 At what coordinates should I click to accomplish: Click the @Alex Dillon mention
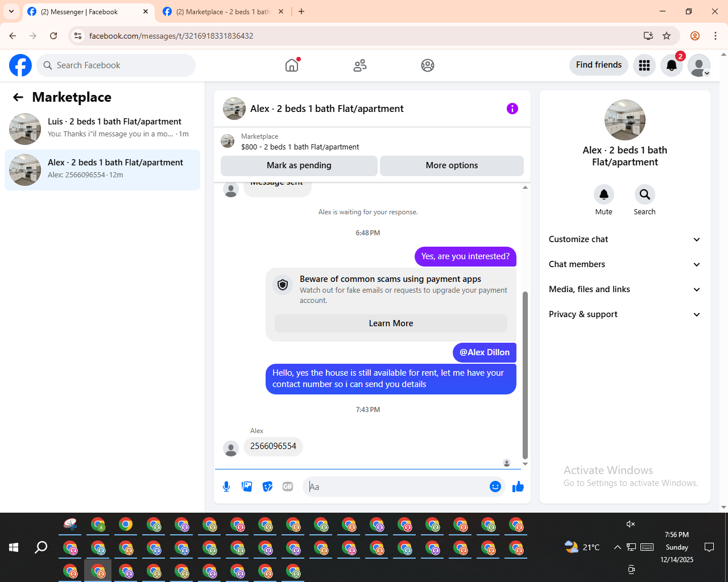pos(485,352)
